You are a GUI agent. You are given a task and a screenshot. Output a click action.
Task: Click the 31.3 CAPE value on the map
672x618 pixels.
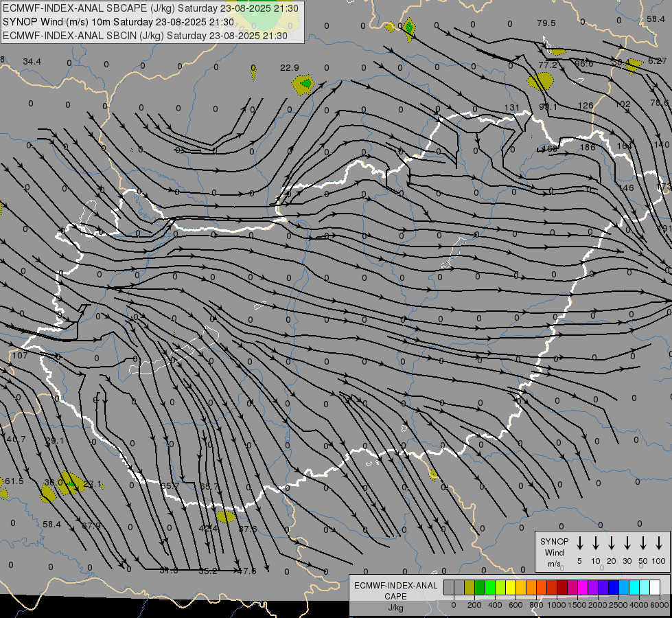168,571
